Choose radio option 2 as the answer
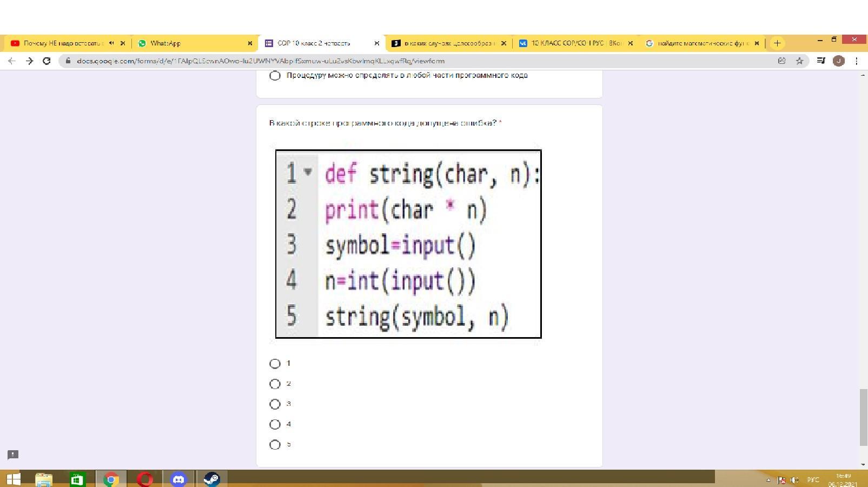The height and width of the screenshot is (487, 868). tap(275, 384)
